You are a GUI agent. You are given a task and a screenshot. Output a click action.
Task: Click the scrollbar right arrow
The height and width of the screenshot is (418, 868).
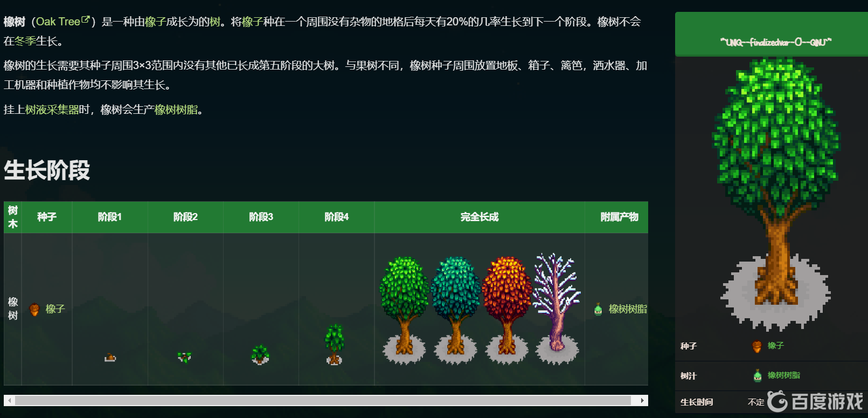point(642,401)
